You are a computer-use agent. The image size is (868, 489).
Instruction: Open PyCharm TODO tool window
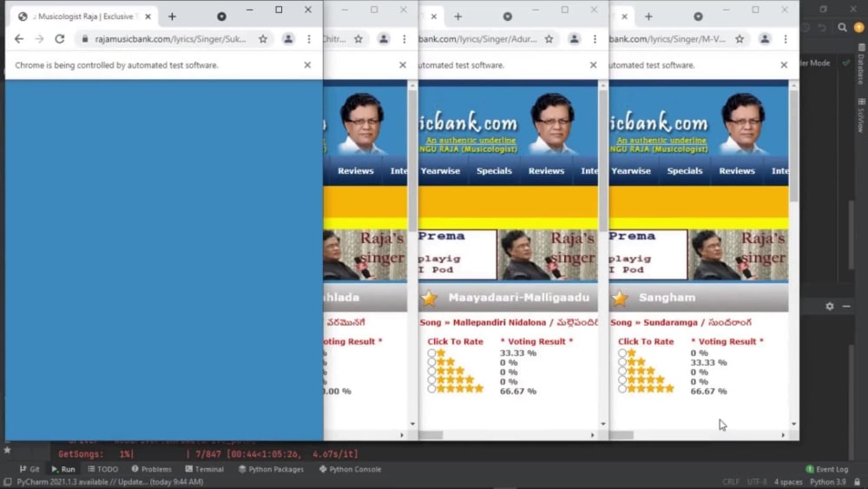(x=103, y=469)
